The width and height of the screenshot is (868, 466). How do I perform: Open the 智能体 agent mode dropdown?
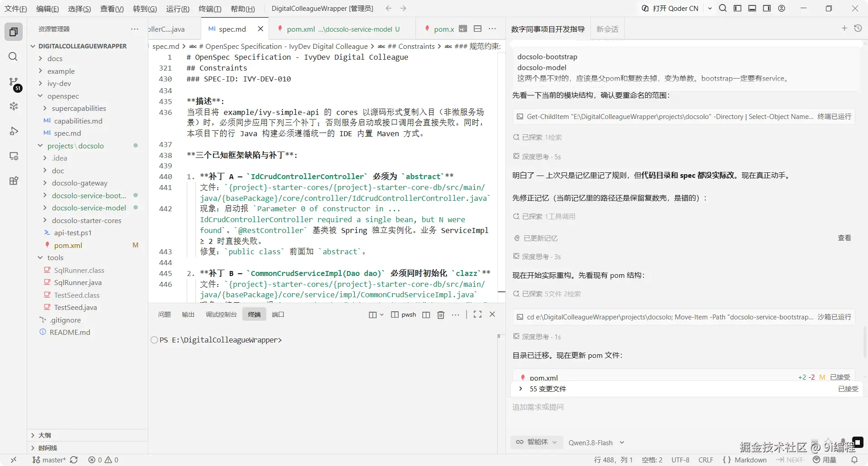(x=537, y=442)
